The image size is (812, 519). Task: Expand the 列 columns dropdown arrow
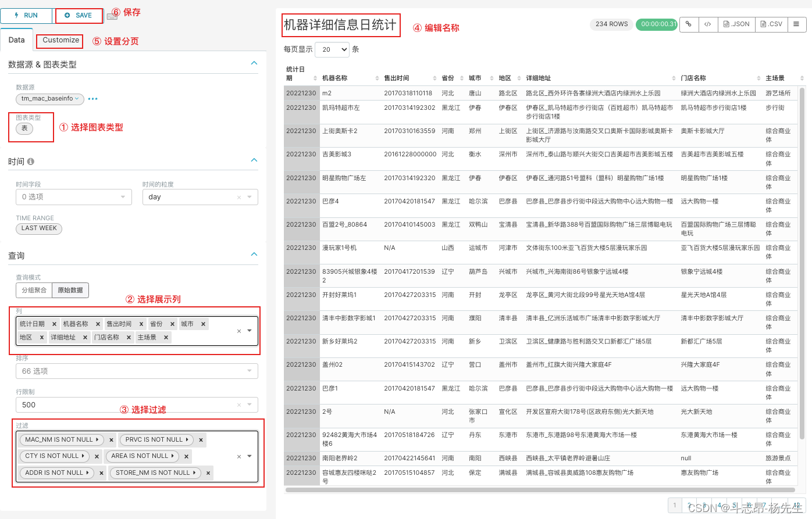point(250,331)
